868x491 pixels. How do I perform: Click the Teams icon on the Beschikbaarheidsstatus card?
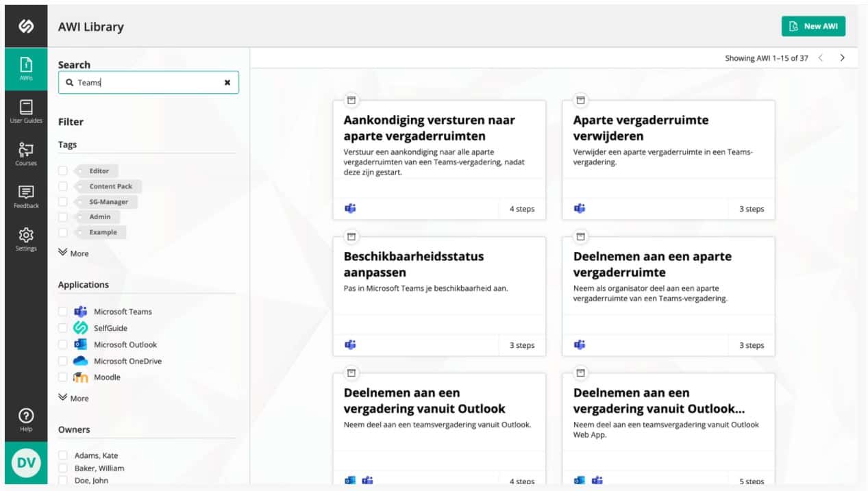[x=350, y=344]
